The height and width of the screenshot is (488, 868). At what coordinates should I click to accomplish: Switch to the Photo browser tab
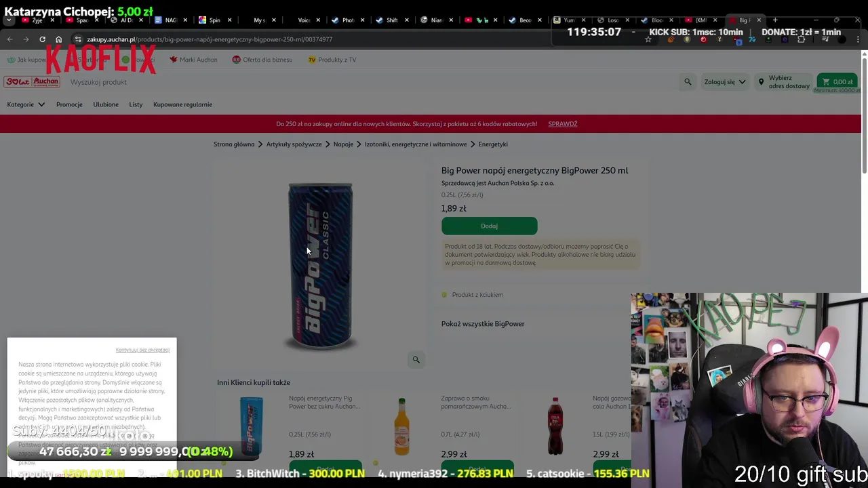tap(347, 20)
